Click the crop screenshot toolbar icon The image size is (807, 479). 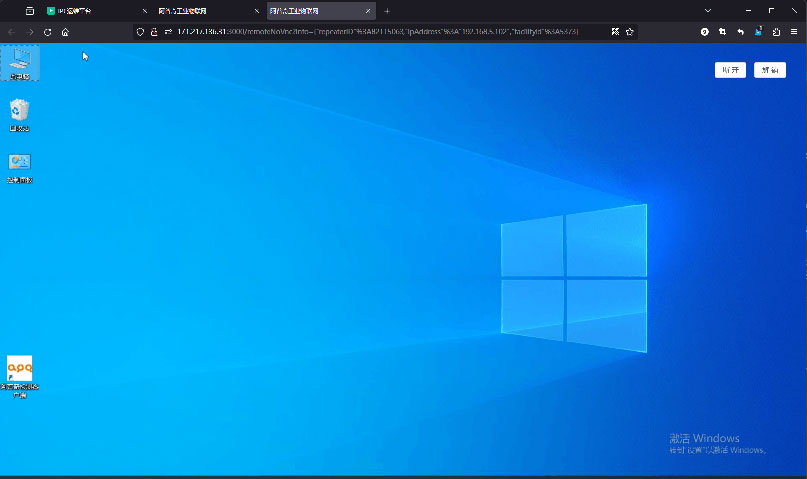[723, 32]
